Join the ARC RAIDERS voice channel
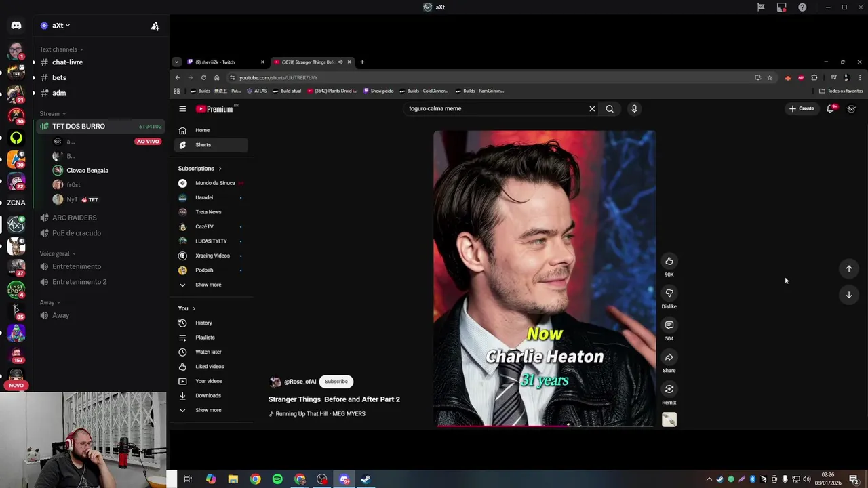This screenshot has height=488, width=868. point(100,218)
